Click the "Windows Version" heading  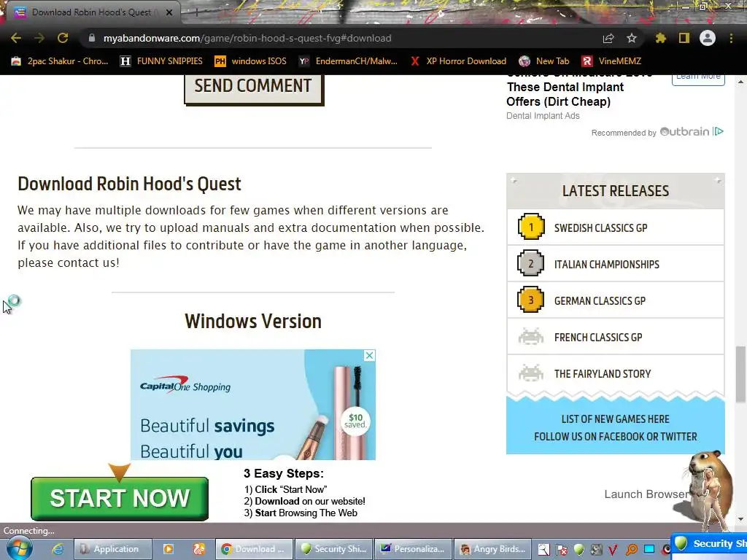coord(253,322)
